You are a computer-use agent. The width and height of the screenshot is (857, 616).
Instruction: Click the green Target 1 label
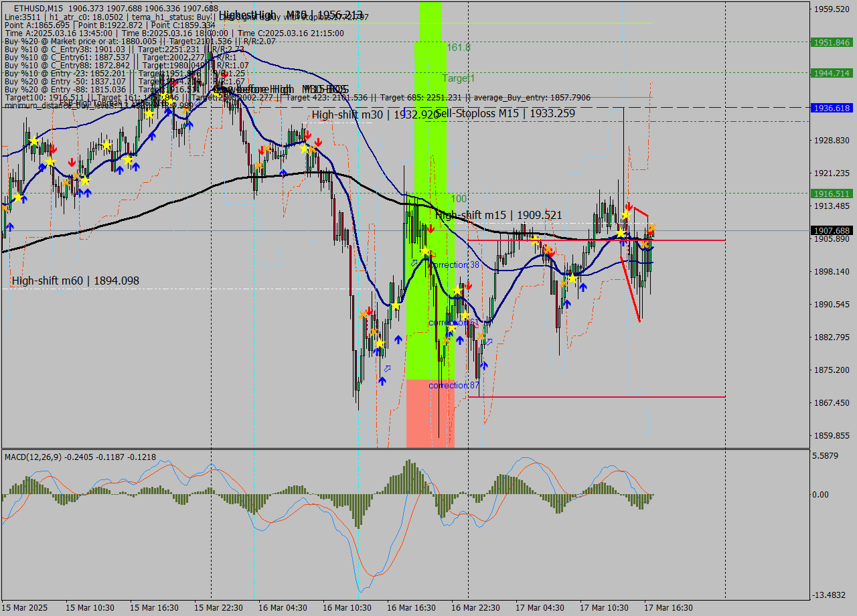point(459,78)
